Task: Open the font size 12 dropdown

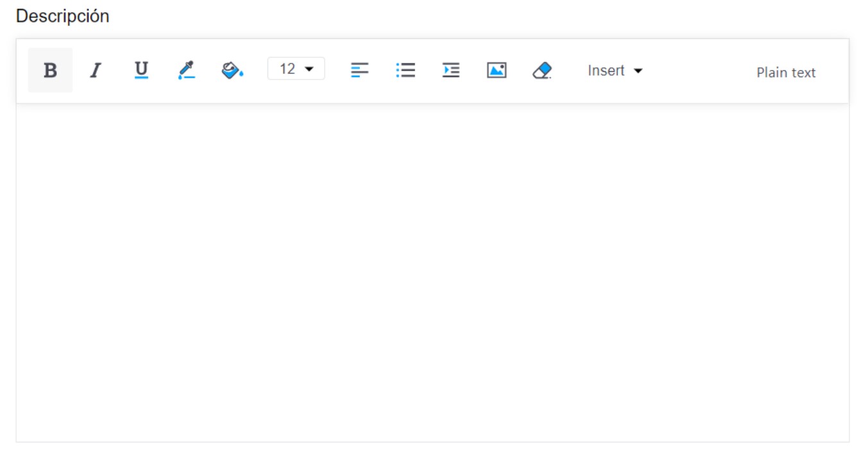Action: [296, 69]
